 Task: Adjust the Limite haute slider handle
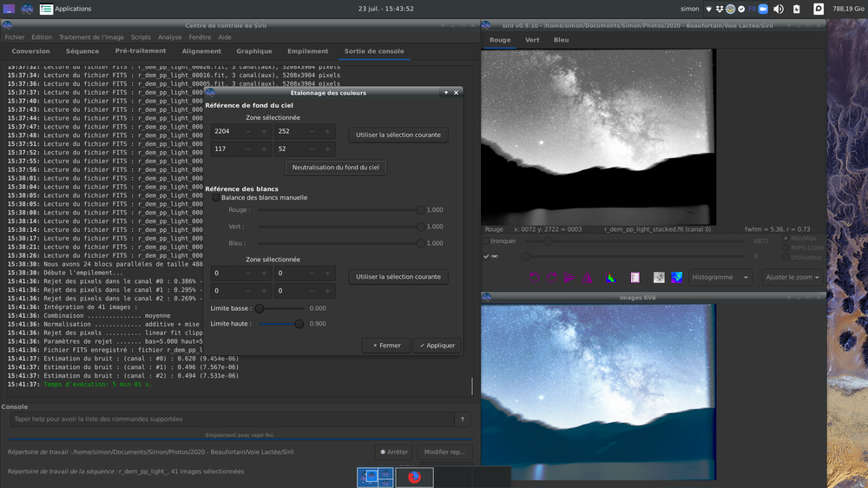(299, 324)
